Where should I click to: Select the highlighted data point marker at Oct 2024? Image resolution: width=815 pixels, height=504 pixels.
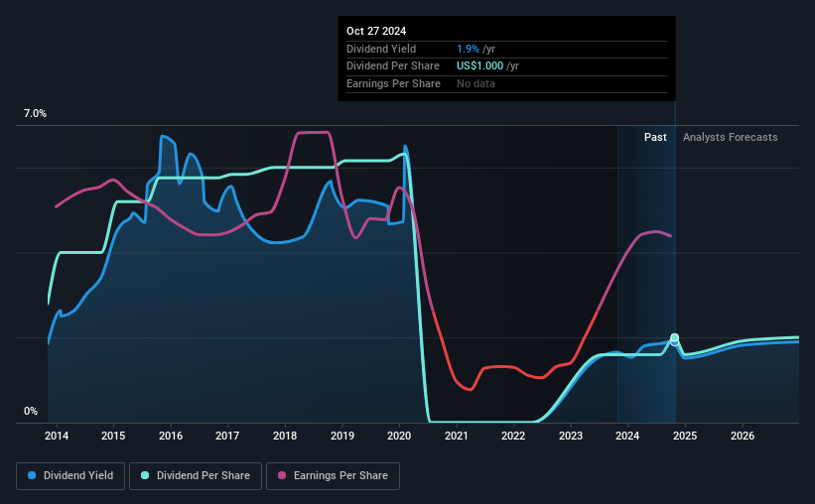pos(675,338)
